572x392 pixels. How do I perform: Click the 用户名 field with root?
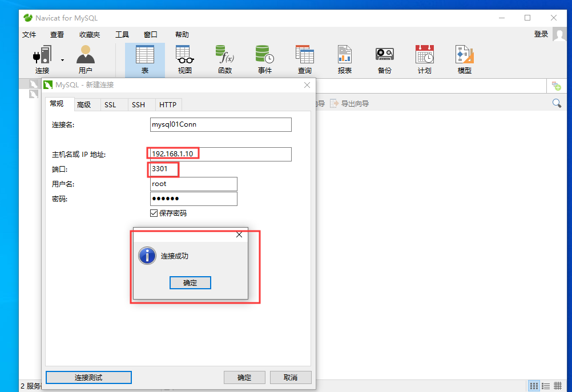coord(194,184)
